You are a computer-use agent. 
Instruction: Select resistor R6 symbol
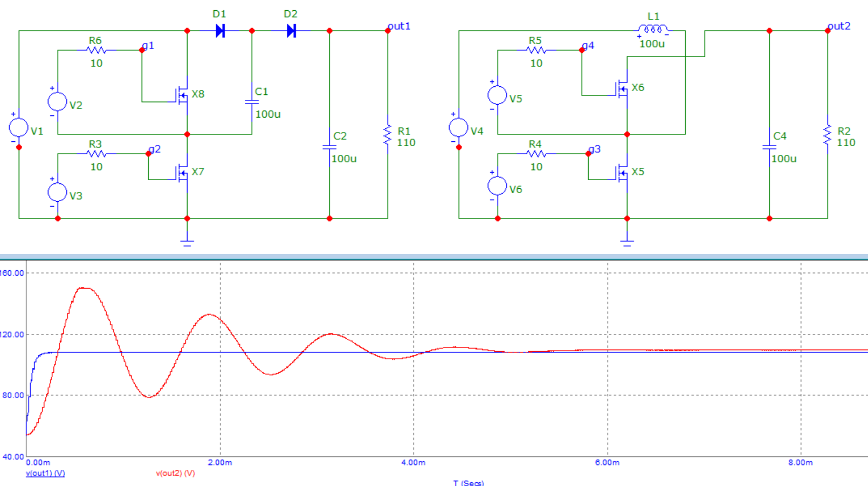97,50
